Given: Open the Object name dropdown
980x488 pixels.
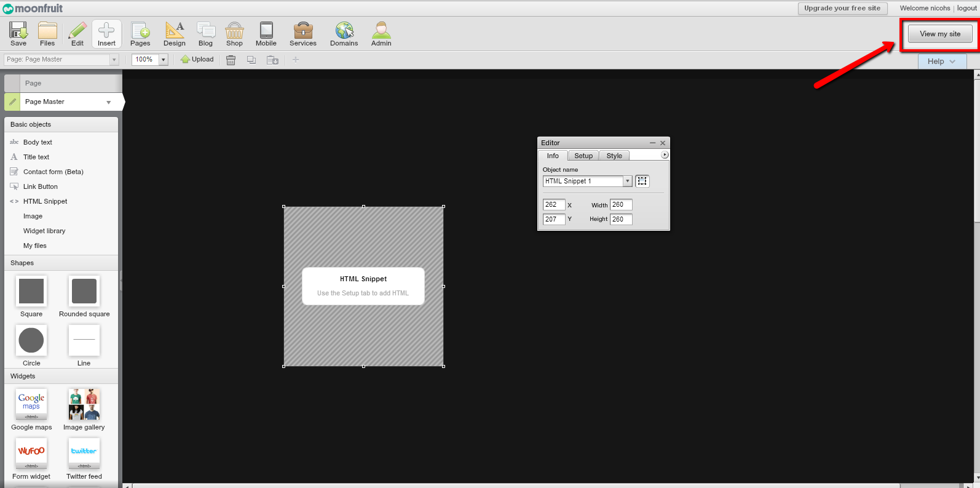Looking at the screenshot, I should (627, 182).
